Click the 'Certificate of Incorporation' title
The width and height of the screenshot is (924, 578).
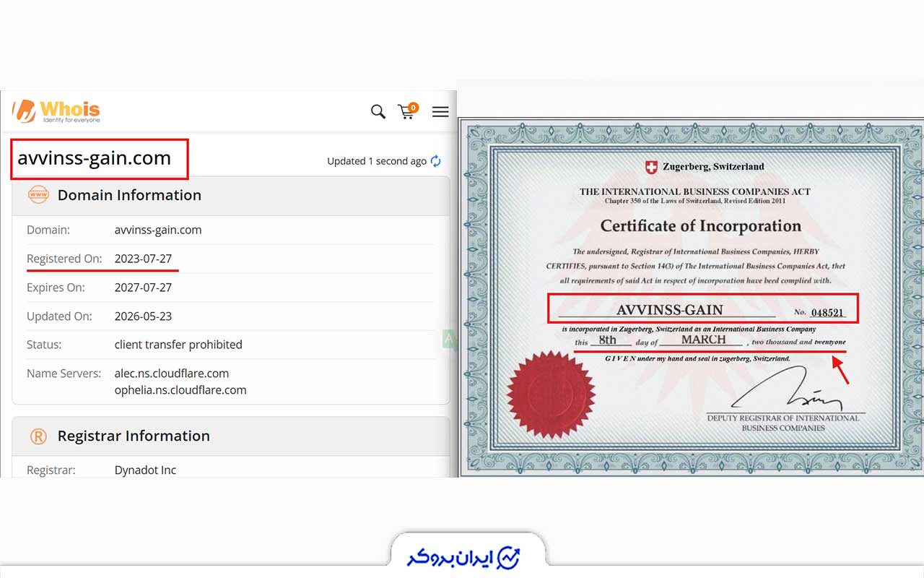pos(701,226)
